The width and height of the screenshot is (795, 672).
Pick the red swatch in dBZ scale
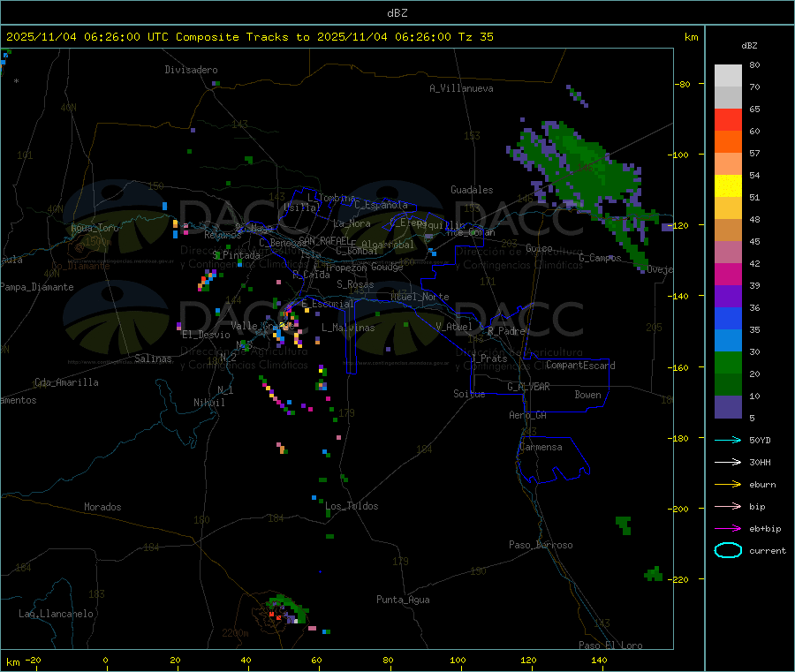pos(728,119)
